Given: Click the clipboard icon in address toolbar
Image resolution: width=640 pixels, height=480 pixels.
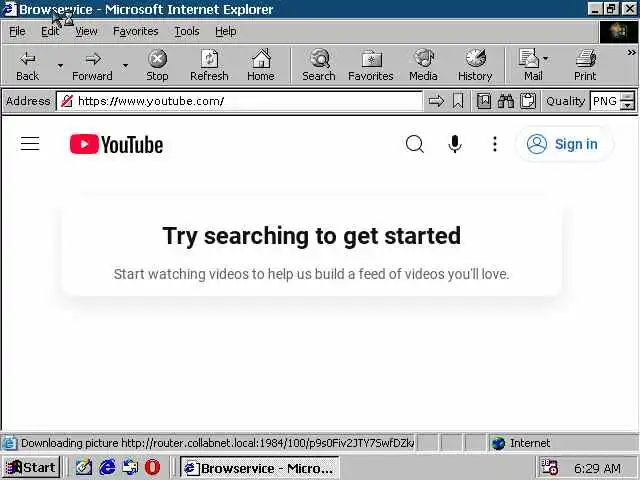Looking at the screenshot, I should (x=528, y=101).
